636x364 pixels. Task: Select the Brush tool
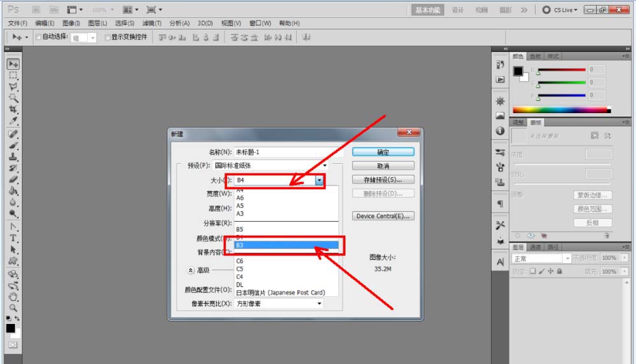[x=13, y=145]
